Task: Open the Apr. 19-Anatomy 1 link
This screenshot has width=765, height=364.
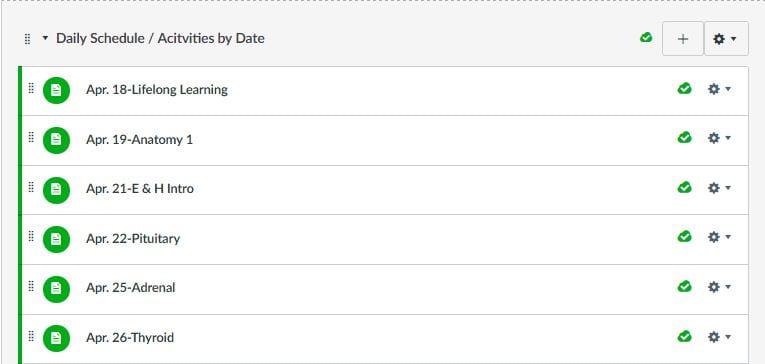Action: click(139, 140)
